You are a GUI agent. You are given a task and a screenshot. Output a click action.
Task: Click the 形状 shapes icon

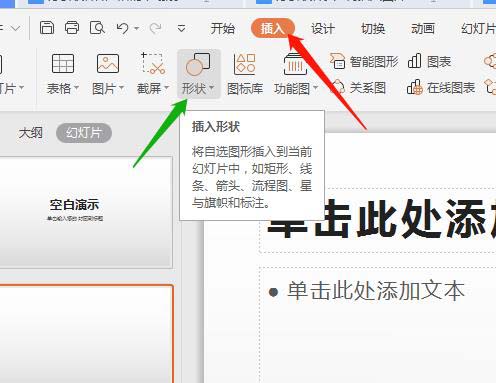[x=198, y=64]
